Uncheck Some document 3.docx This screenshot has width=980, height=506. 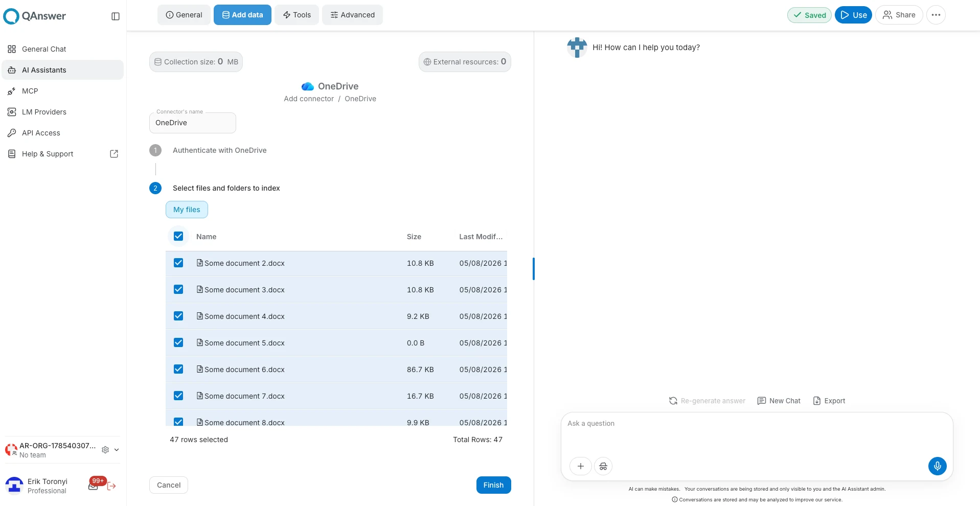(178, 289)
